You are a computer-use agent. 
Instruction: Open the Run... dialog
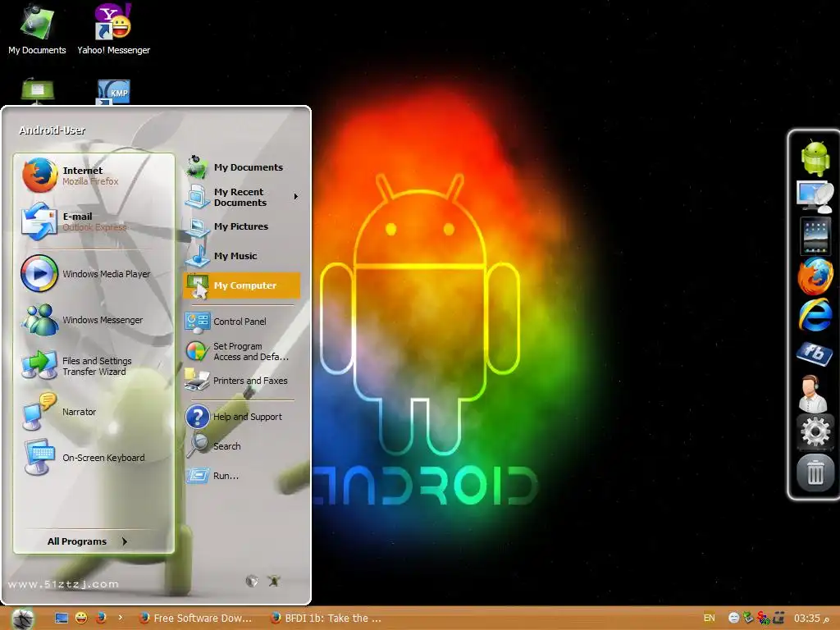pos(242,476)
